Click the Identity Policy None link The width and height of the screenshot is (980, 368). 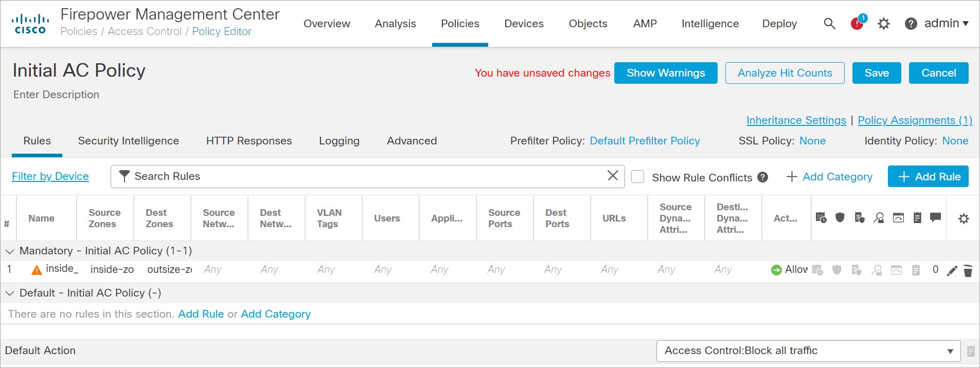[955, 141]
